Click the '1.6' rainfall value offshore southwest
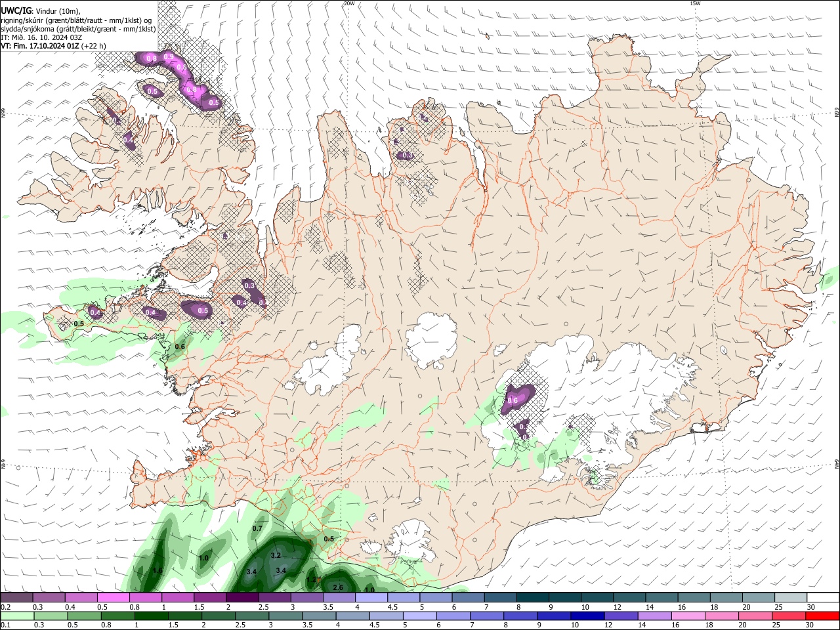840x630 pixels. (x=157, y=571)
